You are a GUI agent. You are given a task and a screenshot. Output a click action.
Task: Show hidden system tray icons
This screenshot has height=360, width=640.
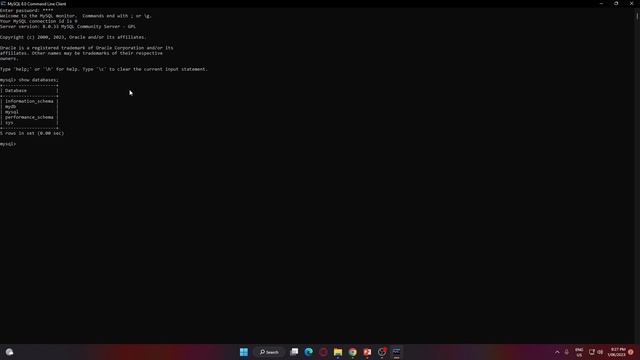557,352
